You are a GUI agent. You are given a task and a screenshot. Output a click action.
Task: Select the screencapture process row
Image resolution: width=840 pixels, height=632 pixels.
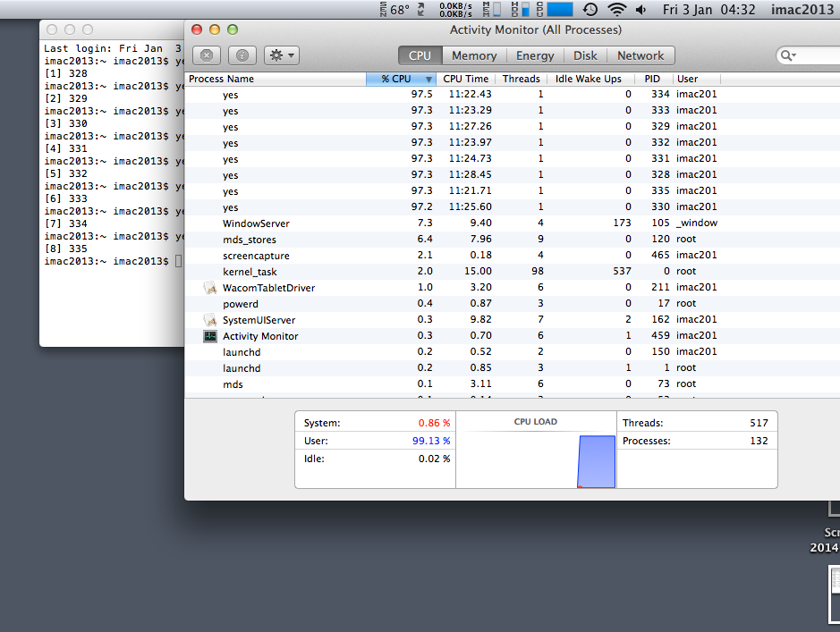pyautogui.click(x=513, y=255)
